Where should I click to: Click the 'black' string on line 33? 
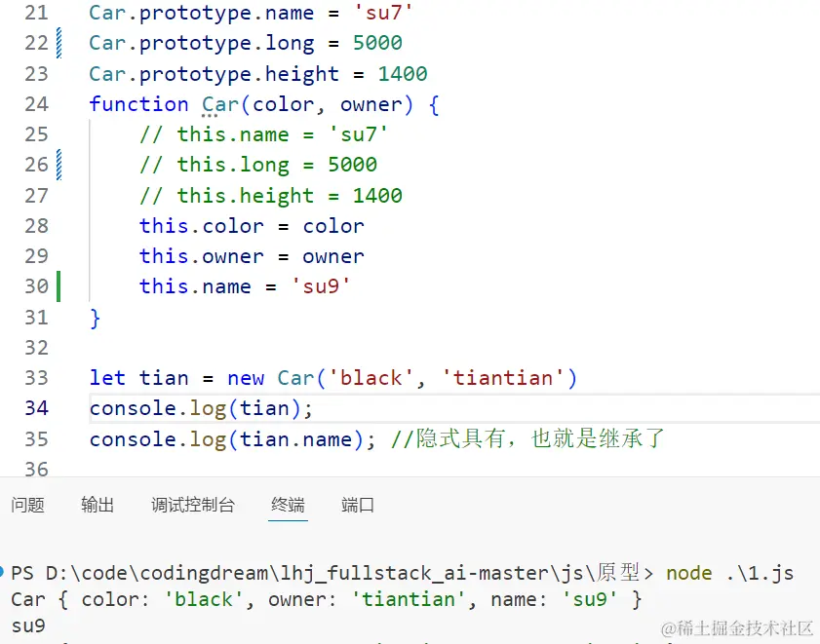[x=371, y=378]
